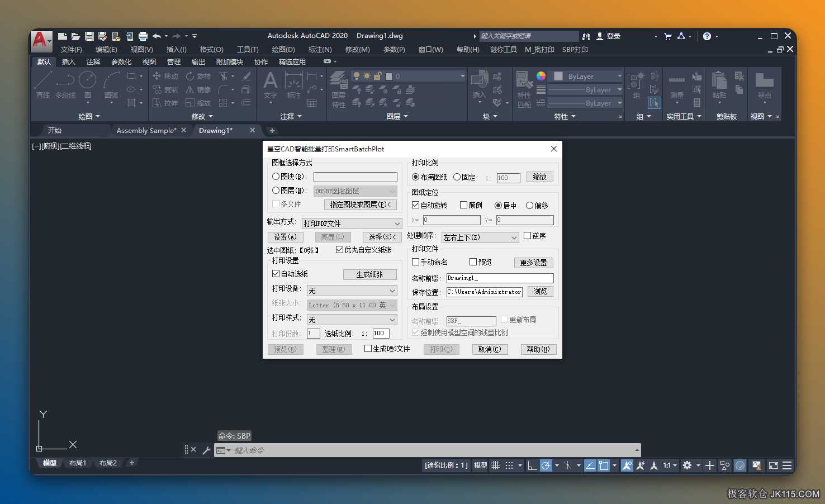Click the object color wheel swatch
Viewport: 825px width, 504px height.
point(541,76)
